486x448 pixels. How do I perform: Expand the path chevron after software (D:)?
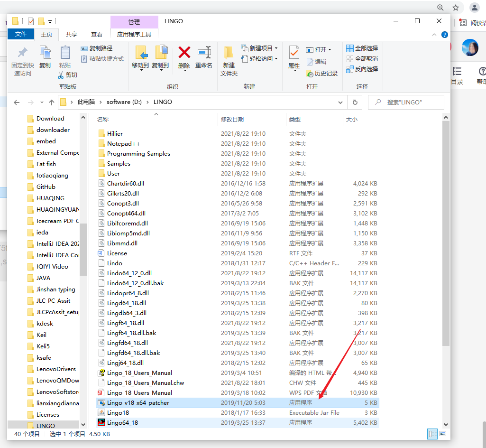147,102
